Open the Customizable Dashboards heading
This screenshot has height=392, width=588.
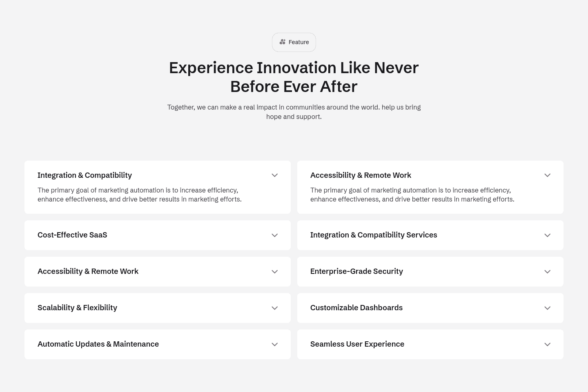click(x=356, y=308)
